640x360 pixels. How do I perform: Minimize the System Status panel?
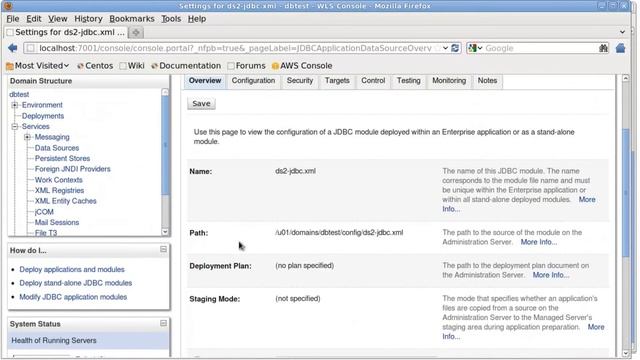pos(163,323)
